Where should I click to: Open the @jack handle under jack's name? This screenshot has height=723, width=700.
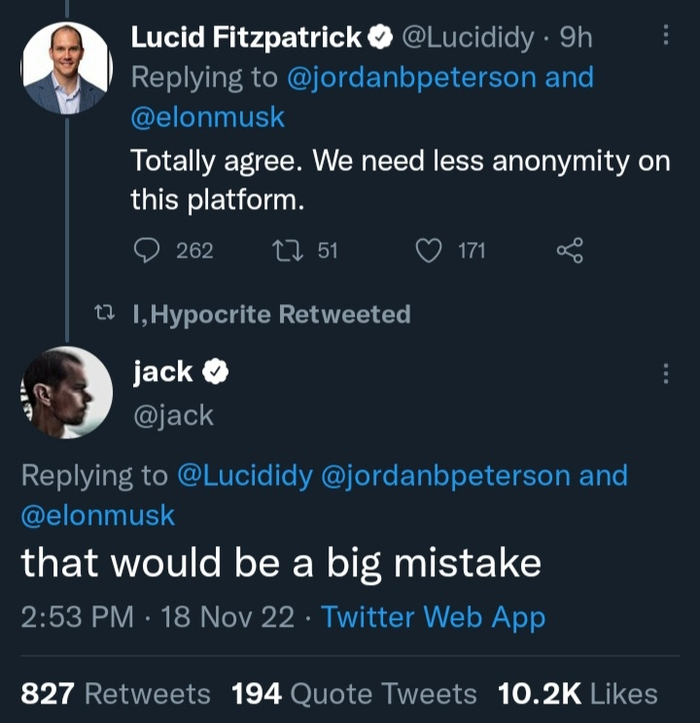click(x=173, y=414)
